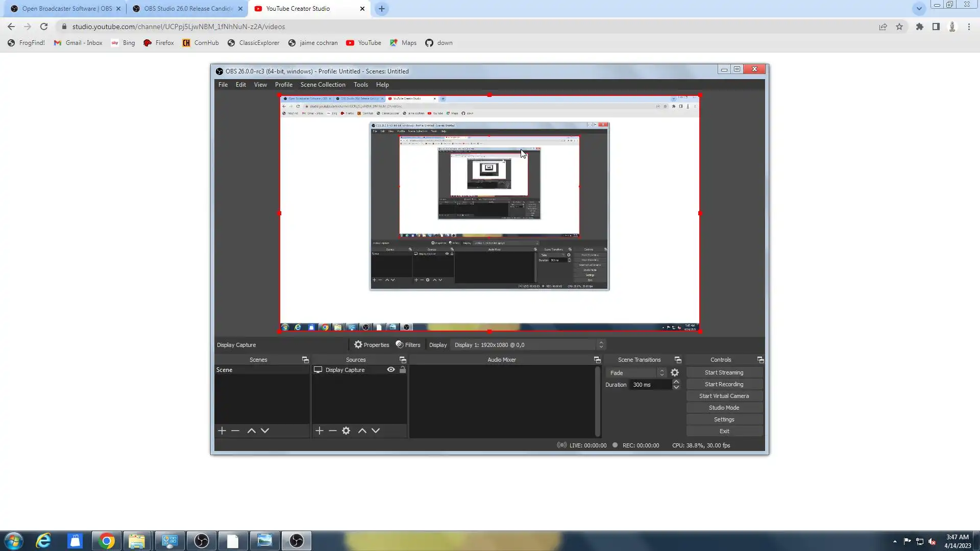Click Start Virtual Camera button

point(724,396)
